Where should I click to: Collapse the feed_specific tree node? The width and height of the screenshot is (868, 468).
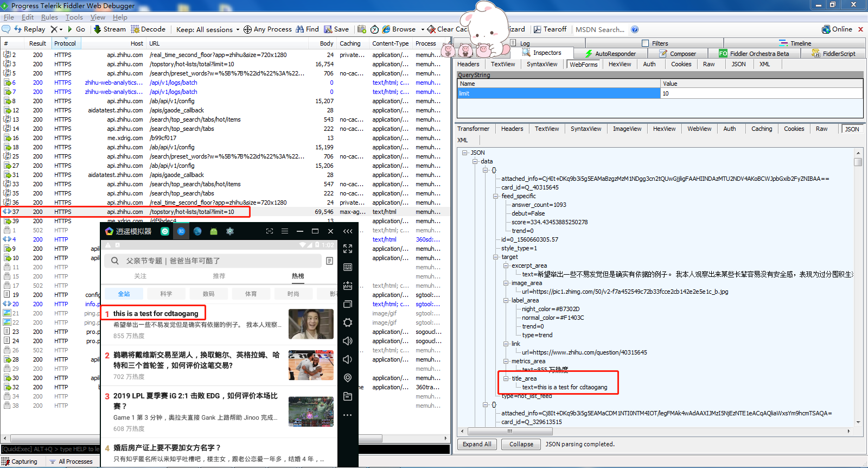(x=496, y=196)
